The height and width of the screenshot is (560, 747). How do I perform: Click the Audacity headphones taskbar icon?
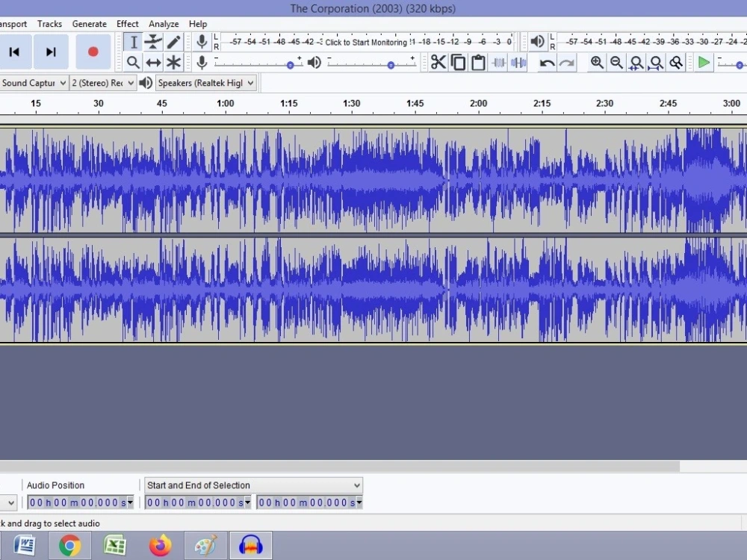pyautogui.click(x=250, y=545)
